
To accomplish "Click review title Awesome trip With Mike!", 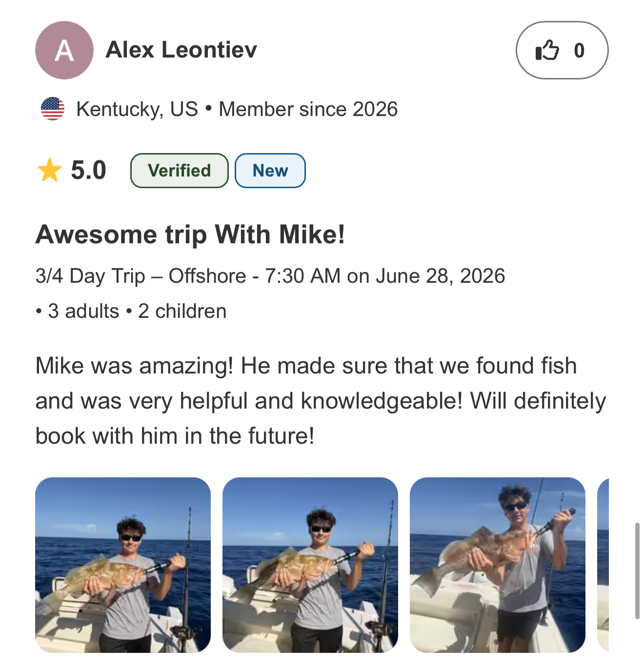I will click(190, 235).
